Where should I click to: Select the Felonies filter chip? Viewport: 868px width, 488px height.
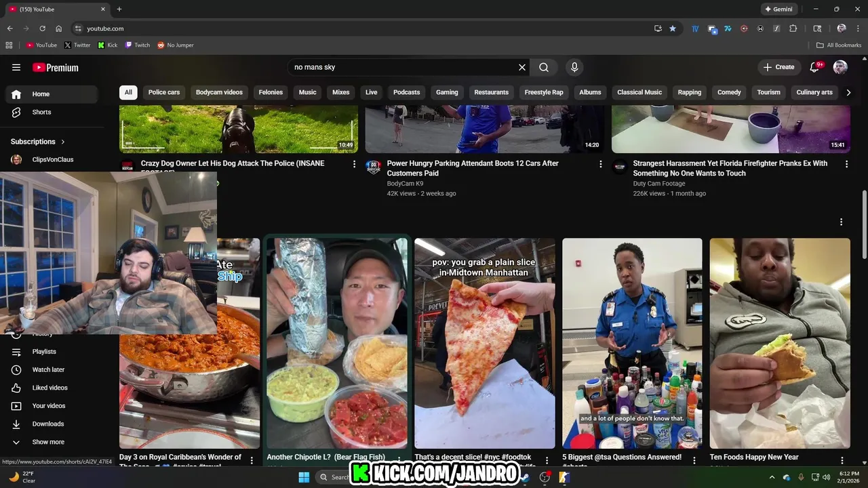271,92
